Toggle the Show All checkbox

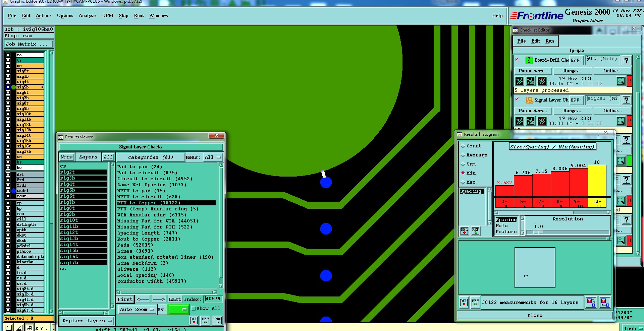pyautogui.click(x=194, y=309)
